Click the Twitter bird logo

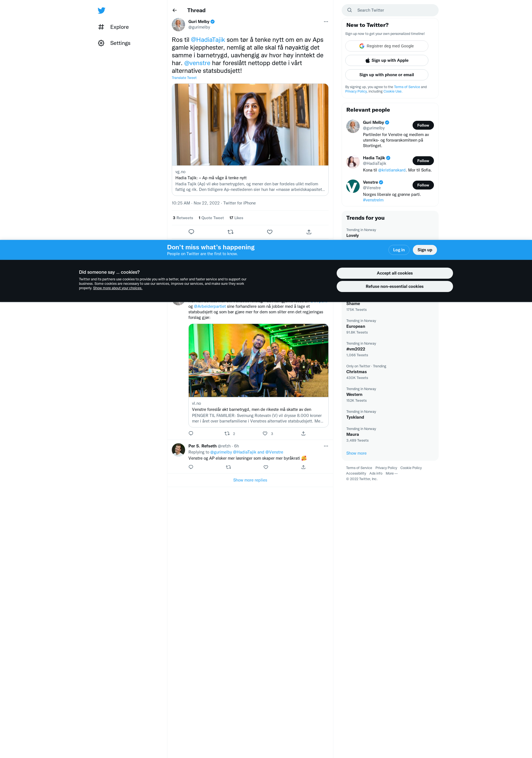coord(101,10)
